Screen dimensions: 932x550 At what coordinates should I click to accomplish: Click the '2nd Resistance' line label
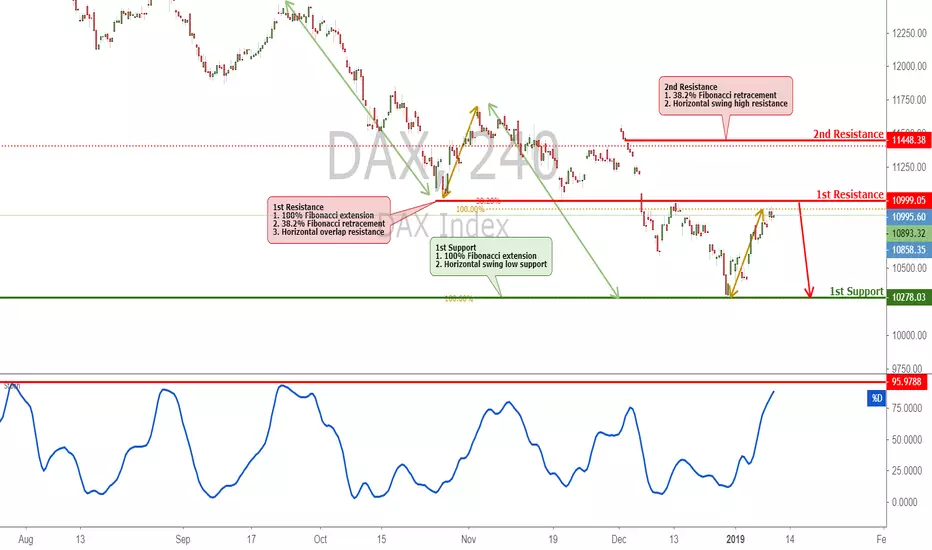pos(848,134)
